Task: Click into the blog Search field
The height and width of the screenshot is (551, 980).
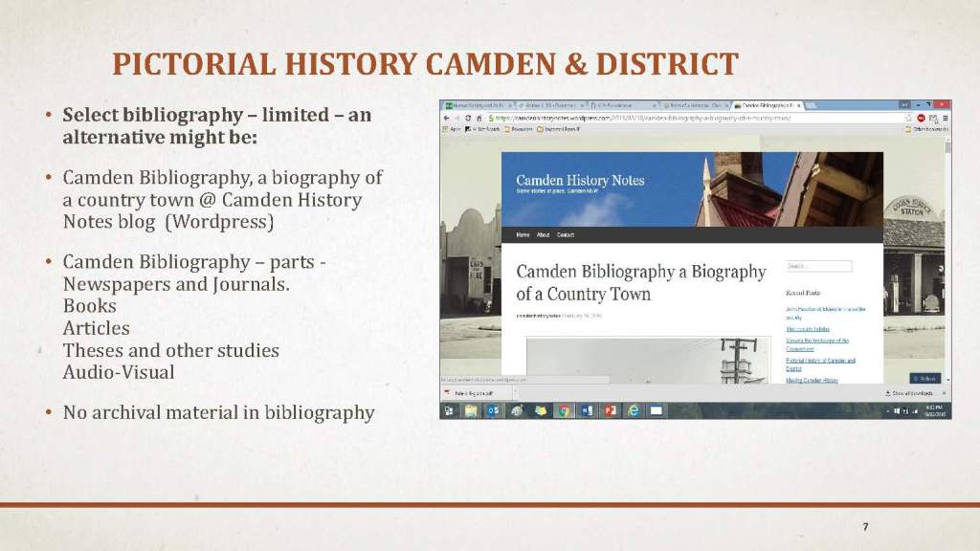Action: pos(818,267)
